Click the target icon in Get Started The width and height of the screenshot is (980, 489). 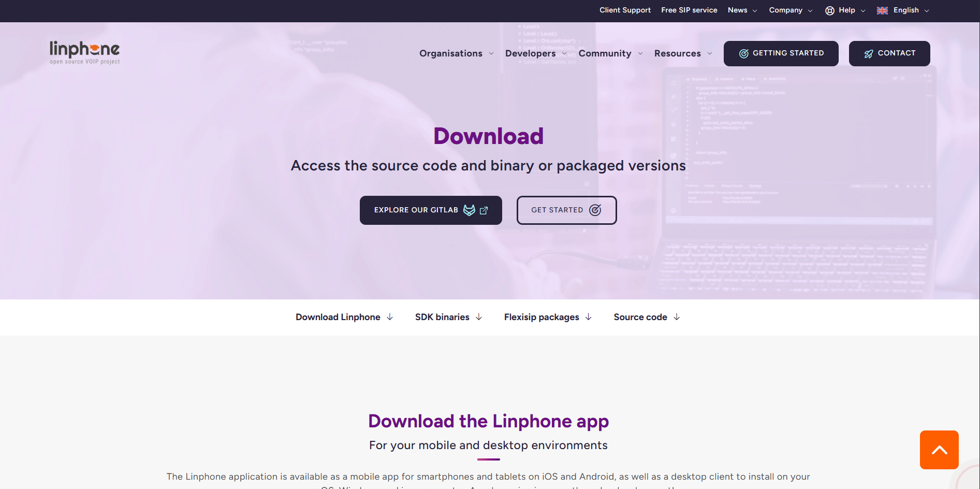click(595, 210)
